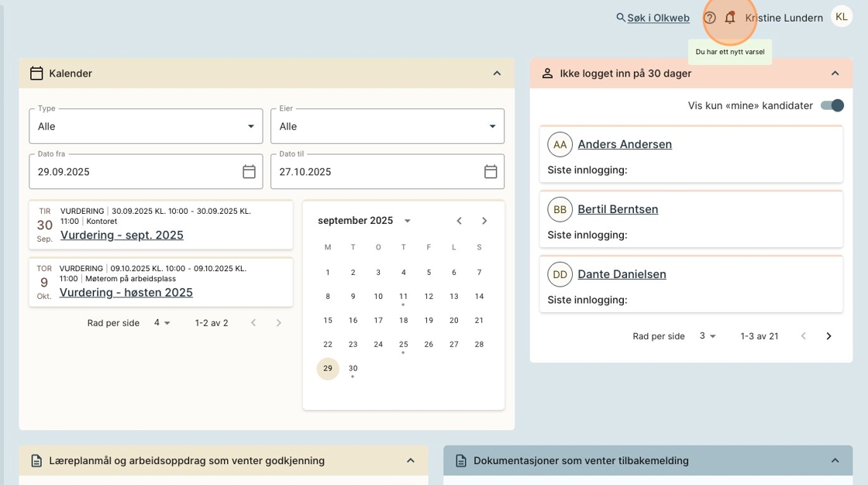868x485 pixels.
Task: Open the Dato til calendar picker icon
Action: point(490,172)
